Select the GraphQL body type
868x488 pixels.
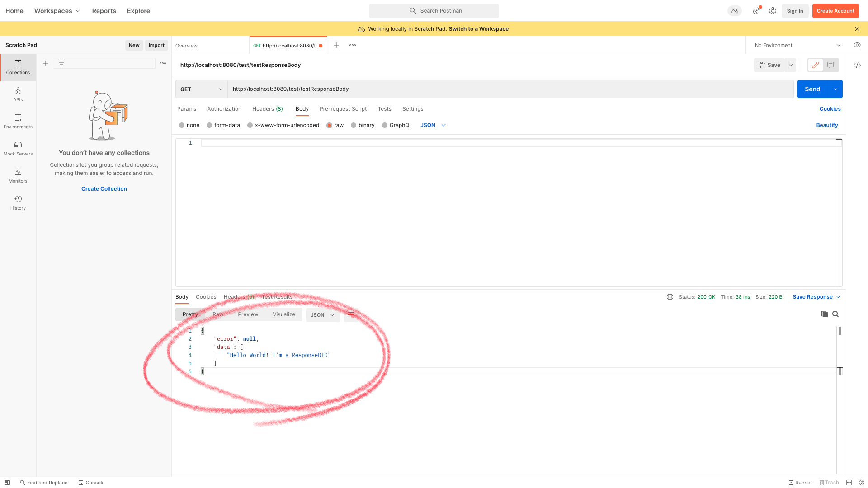(385, 125)
